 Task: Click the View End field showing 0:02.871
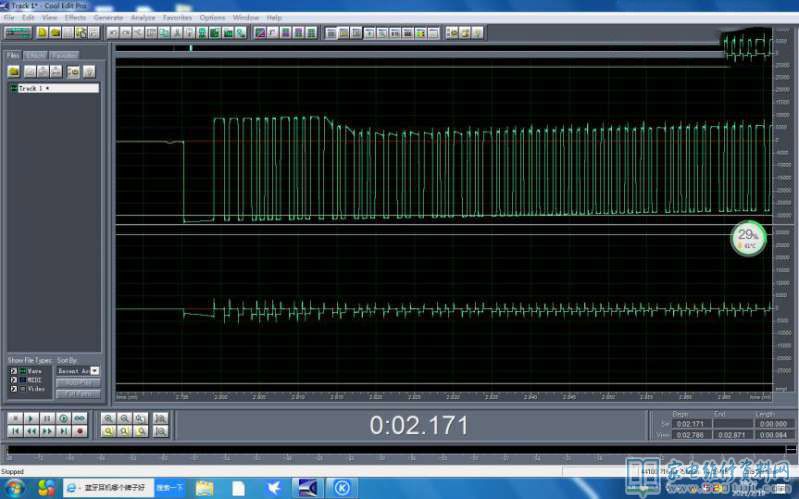point(732,435)
